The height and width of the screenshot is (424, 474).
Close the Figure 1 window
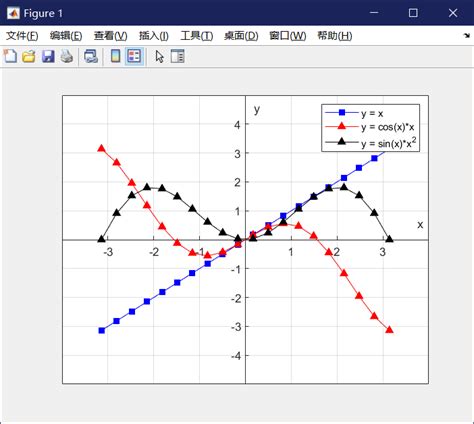[453, 13]
